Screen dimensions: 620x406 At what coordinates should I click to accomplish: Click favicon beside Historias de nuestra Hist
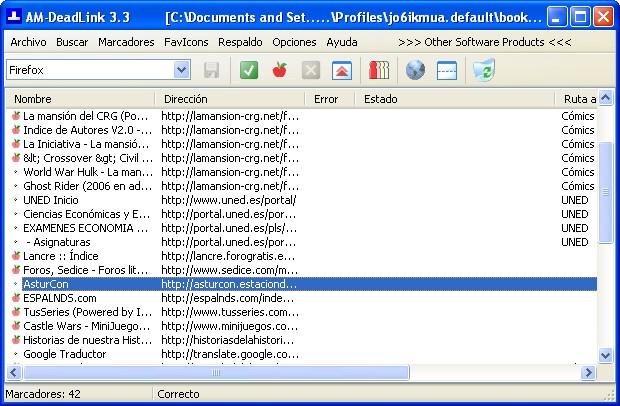[16, 340]
